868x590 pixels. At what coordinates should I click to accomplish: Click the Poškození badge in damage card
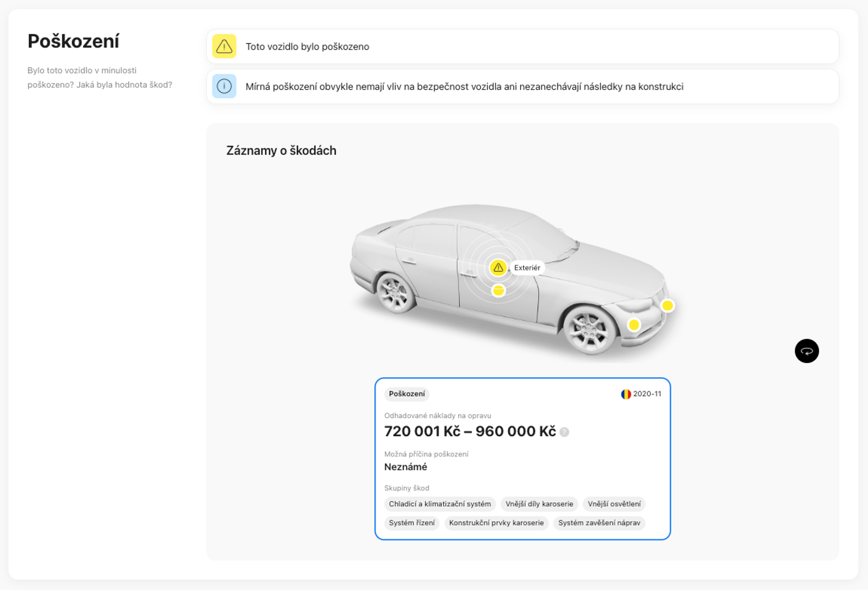406,394
